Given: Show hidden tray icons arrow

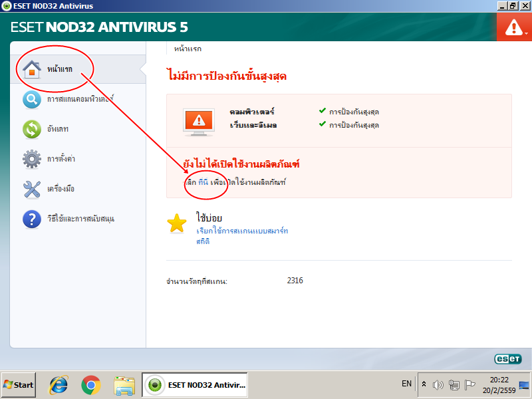Looking at the screenshot, I should click(424, 384).
